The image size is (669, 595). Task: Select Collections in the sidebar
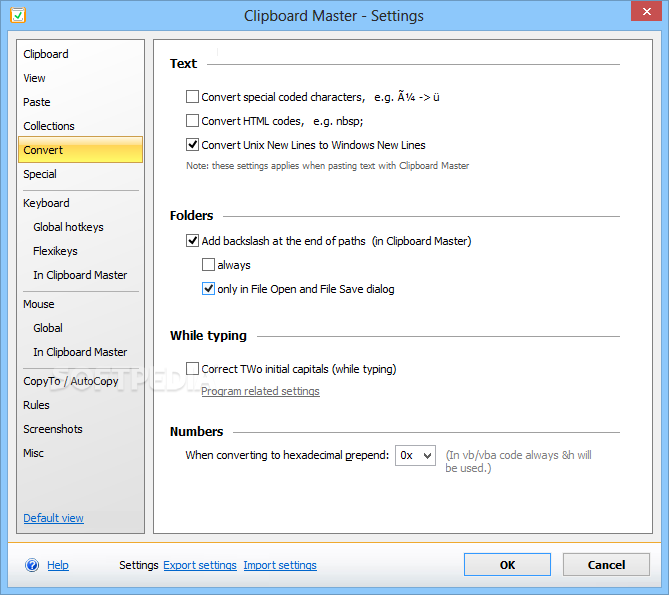coord(49,126)
